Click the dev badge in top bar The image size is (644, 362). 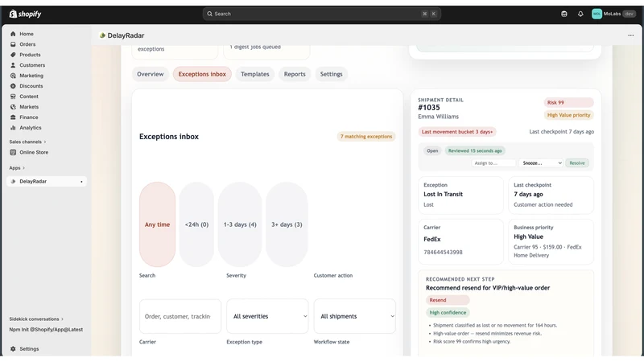pos(629,14)
